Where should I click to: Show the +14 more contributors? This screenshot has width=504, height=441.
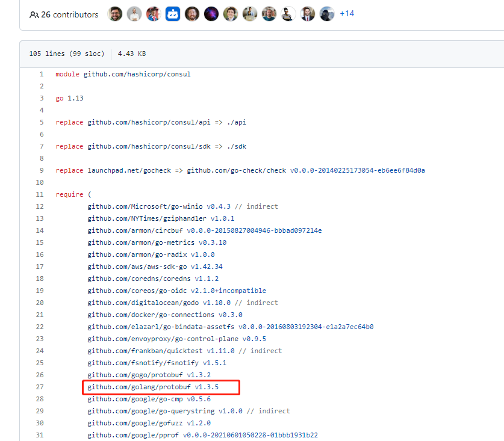tap(347, 13)
